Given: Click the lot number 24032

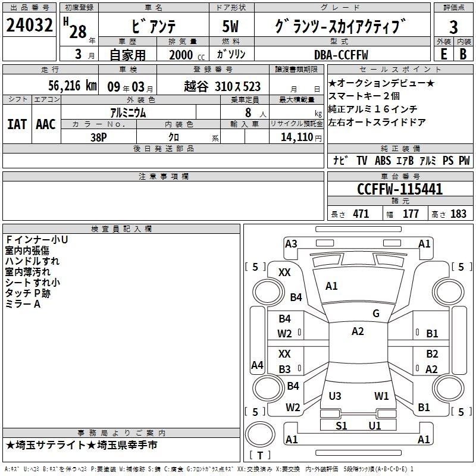Looking at the screenshot, I should [x=29, y=26].
